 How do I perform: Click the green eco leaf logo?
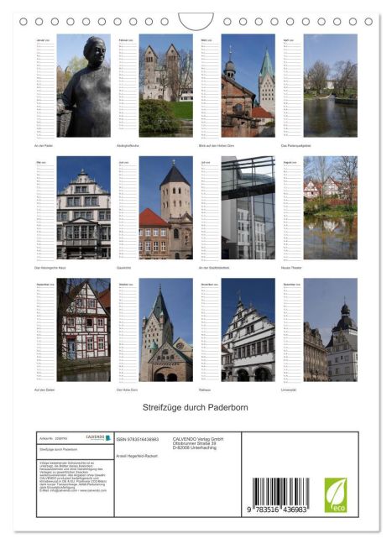point(336,494)
